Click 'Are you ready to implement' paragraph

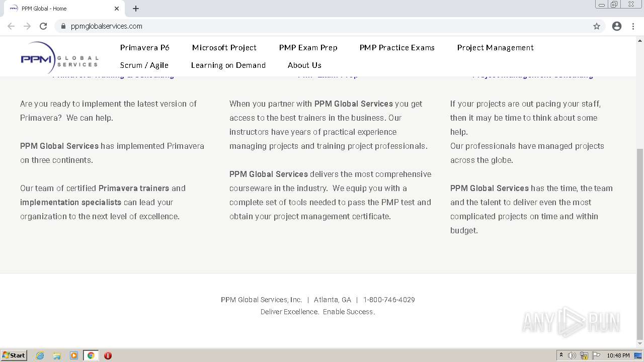tap(108, 111)
